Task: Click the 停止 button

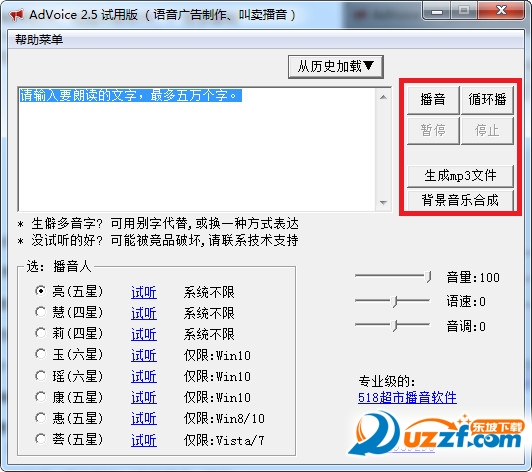Action: coord(487,131)
